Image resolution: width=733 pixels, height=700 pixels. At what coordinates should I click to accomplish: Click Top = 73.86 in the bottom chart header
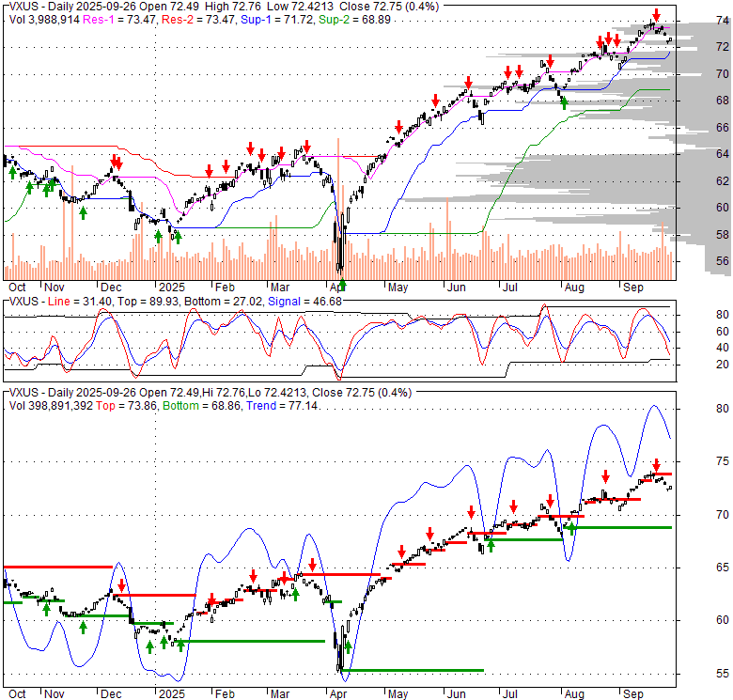126,406
